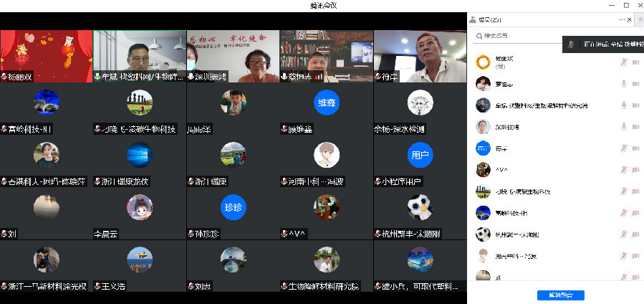Close the members panel with the X
The image size is (644, 304).
tap(630, 20)
